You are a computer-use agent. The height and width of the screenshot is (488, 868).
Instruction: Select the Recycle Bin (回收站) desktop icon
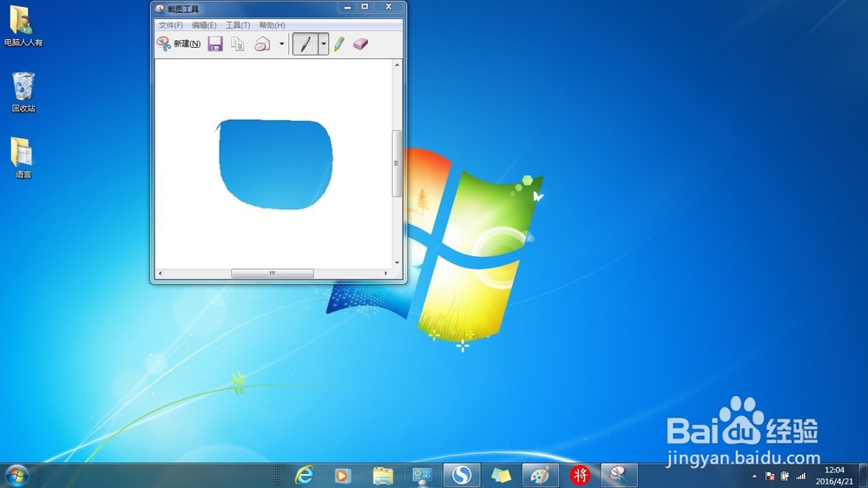(x=23, y=92)
